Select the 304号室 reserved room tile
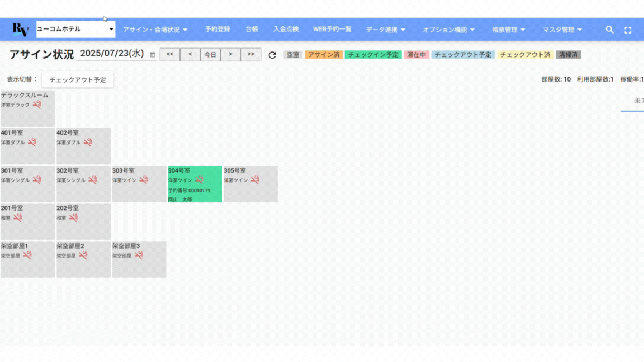 (195, 184)
